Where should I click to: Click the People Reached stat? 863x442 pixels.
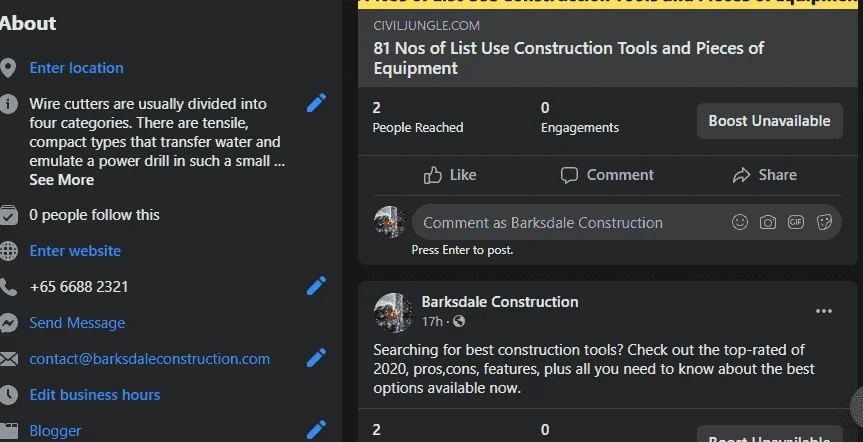(x=418, y=118)
